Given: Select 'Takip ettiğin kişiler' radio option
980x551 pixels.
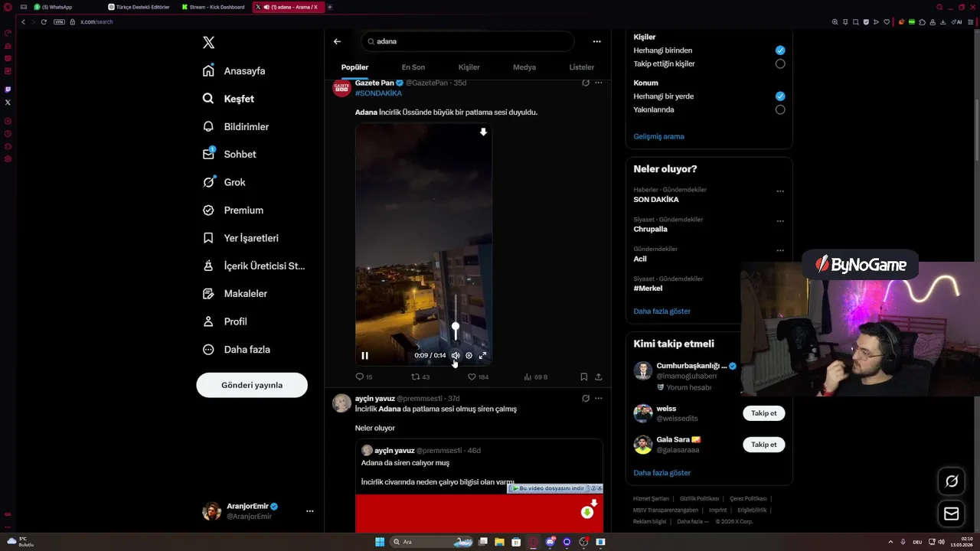Looking at the screenshot, I should click(x=780, y=64).
